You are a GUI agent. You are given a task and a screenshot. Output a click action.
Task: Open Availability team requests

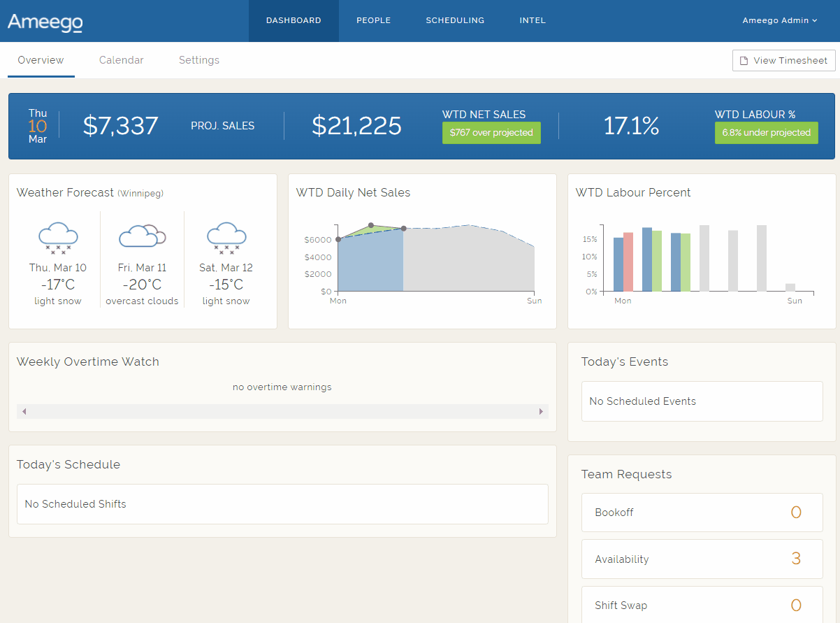click(x=702, y=559)
